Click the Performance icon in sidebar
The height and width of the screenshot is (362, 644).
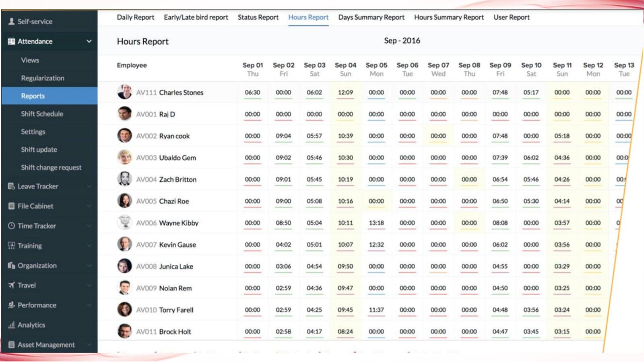[x=11, y=305]
